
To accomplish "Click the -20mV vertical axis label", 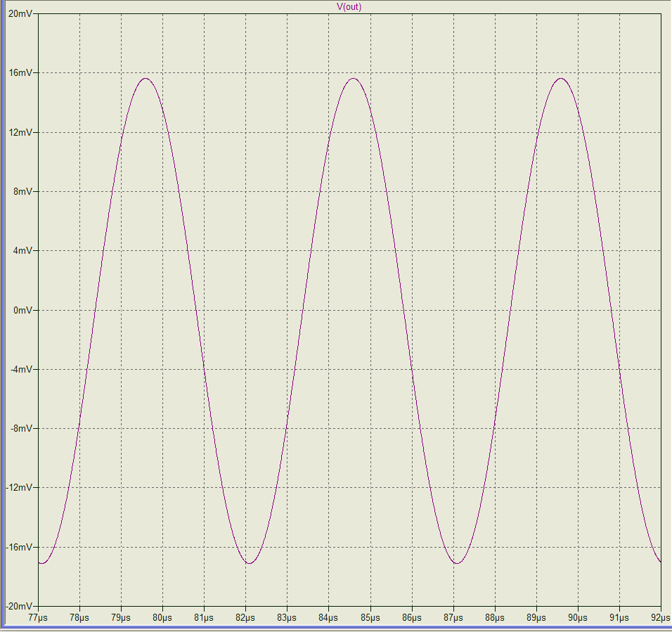I will pyautogui.click(x=19, y=606).
